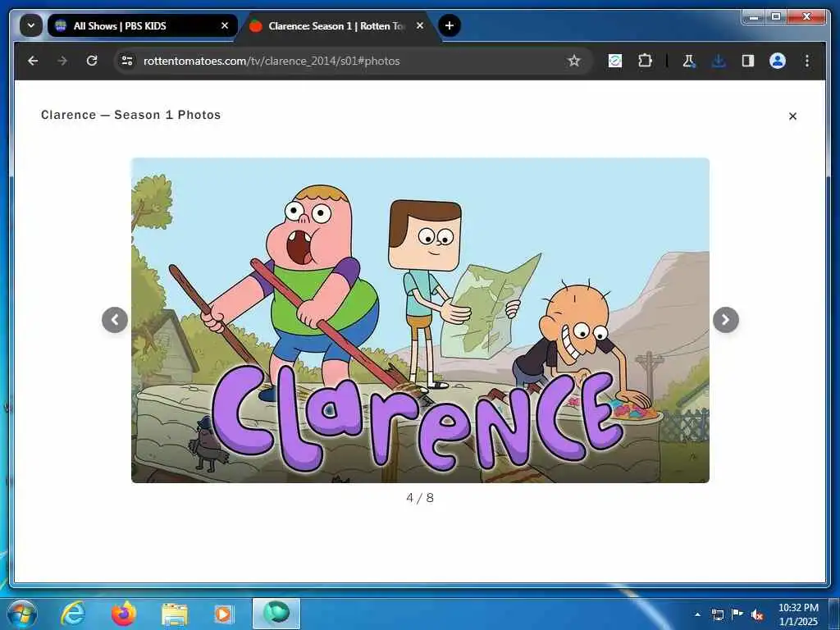The width and height of the screenshot is (840, 630).
Task: Open the Windows Start menu
Action: tap(22, 614)
